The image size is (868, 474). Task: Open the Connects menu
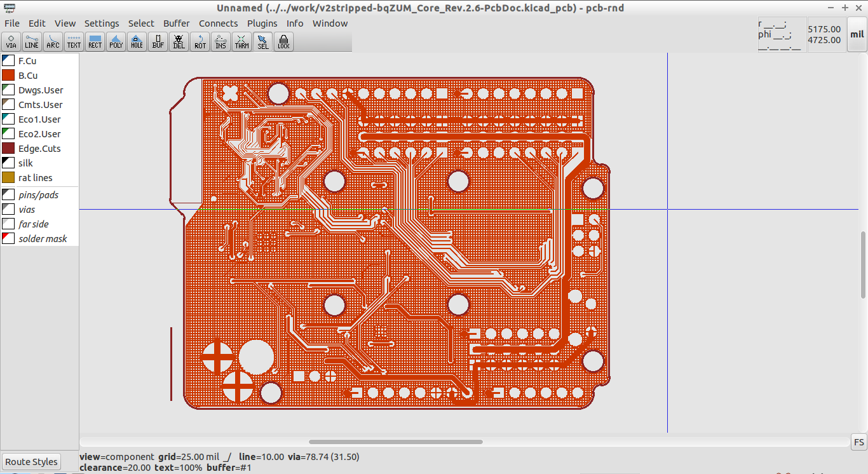(218, 23)
